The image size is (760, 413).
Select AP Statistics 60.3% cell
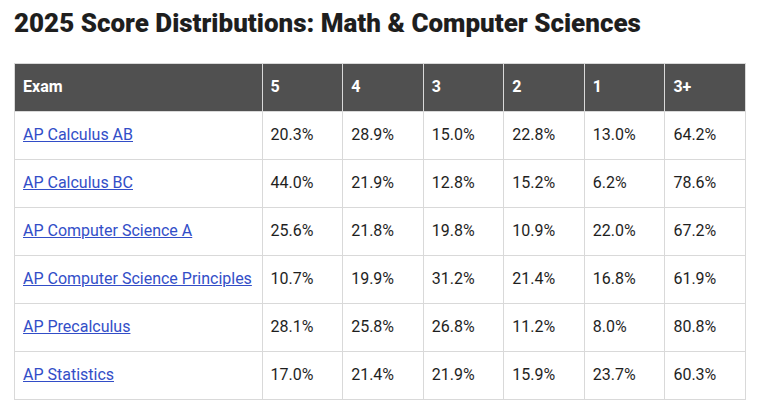click(695, 375)
